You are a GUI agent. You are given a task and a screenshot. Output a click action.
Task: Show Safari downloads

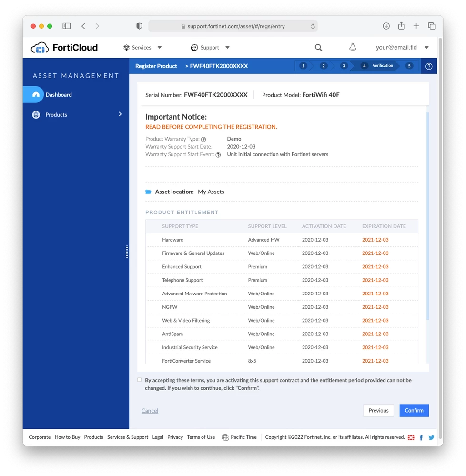click(386, 26)
